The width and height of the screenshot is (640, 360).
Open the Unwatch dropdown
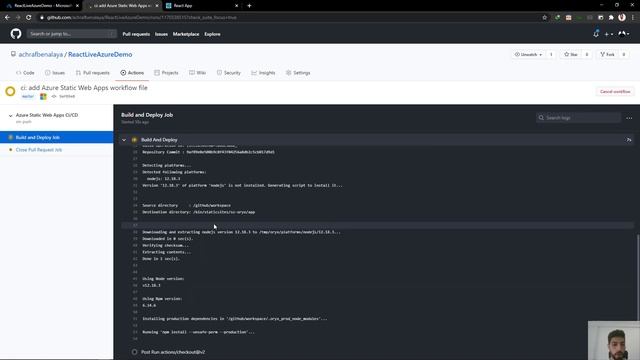point(528,54)
